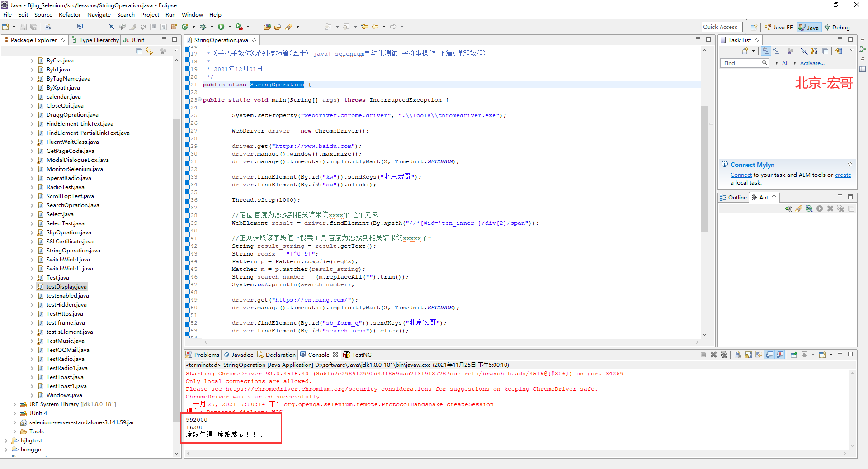
Task: Switch to the Debug perspective
Action: pos(837,27)
